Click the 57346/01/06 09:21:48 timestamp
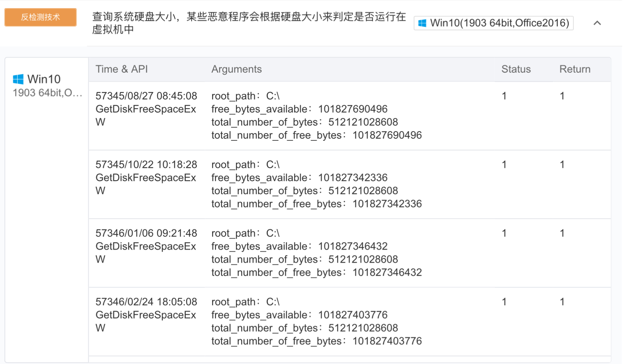 146,233
